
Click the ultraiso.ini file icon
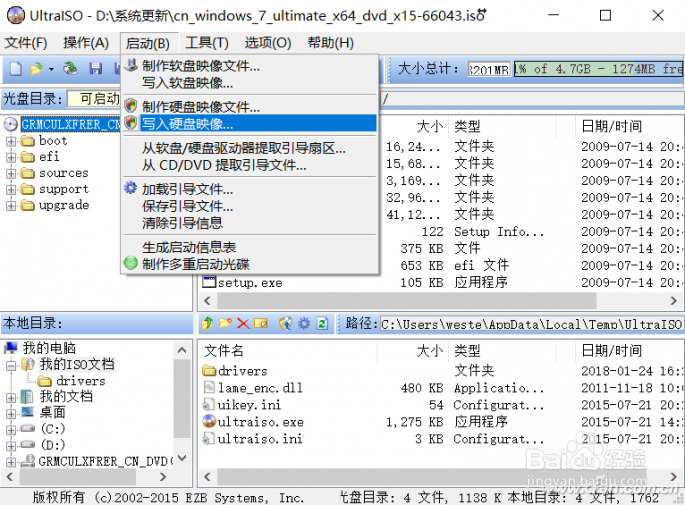tap(209, 438)
